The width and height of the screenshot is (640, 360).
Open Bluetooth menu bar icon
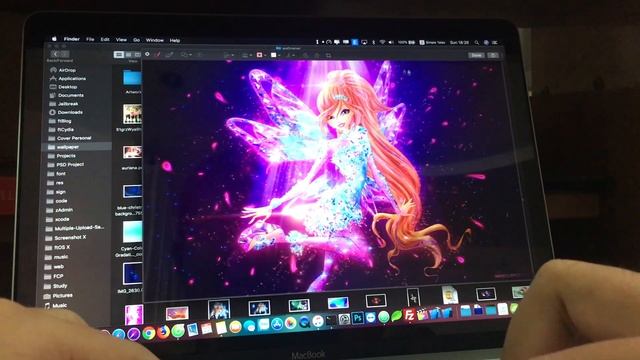tap(373, 42)
